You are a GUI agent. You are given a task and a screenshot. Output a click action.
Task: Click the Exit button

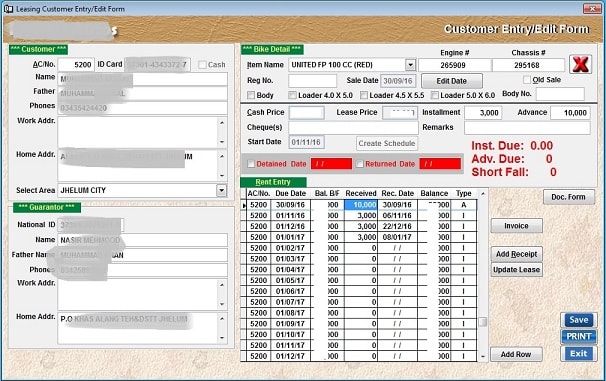tap(579, 353)
